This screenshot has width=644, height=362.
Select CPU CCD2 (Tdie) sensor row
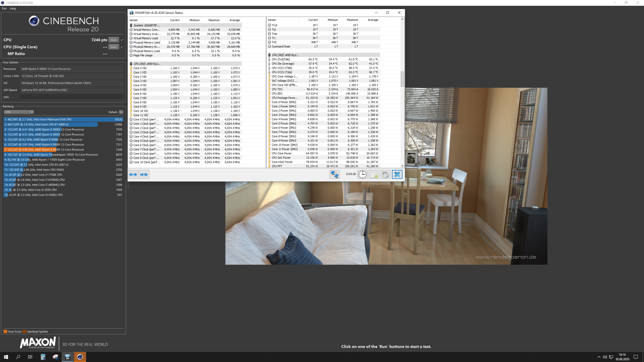click(323, 72)
